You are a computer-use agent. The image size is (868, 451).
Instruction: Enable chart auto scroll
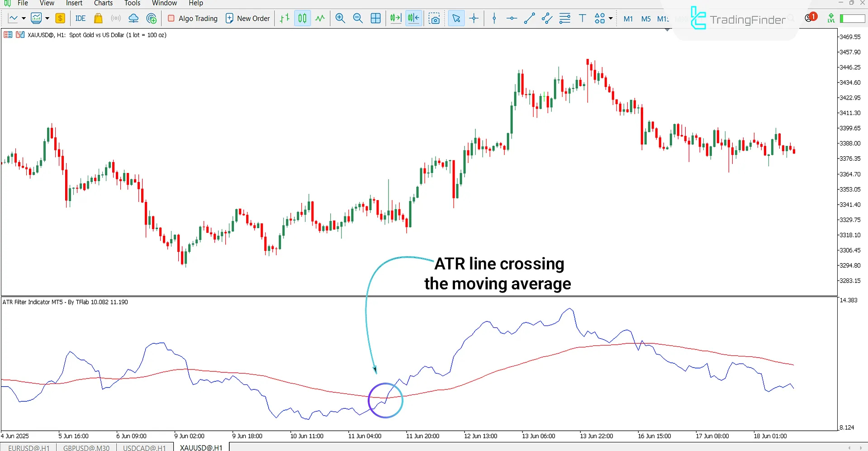(x=395, y=18)
